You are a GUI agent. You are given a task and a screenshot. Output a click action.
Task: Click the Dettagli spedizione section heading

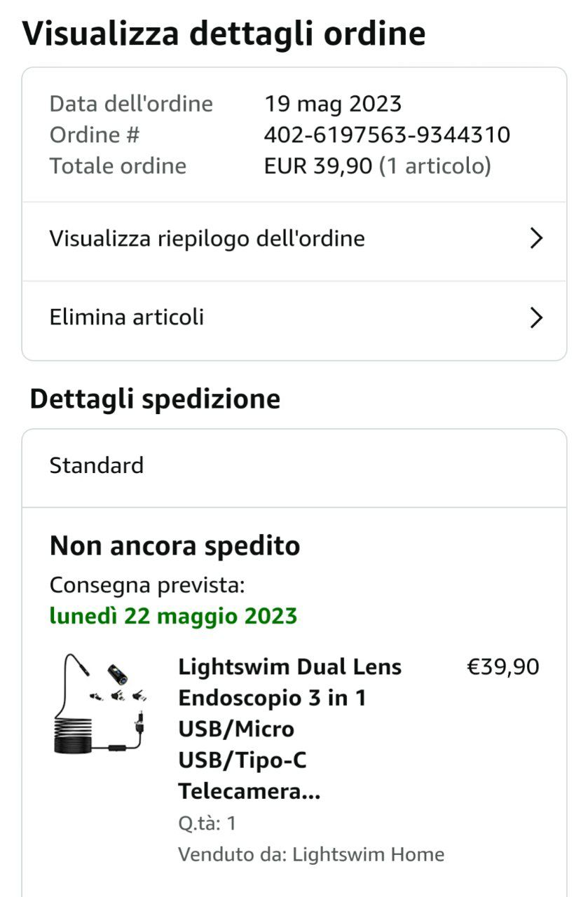(155, 399)
